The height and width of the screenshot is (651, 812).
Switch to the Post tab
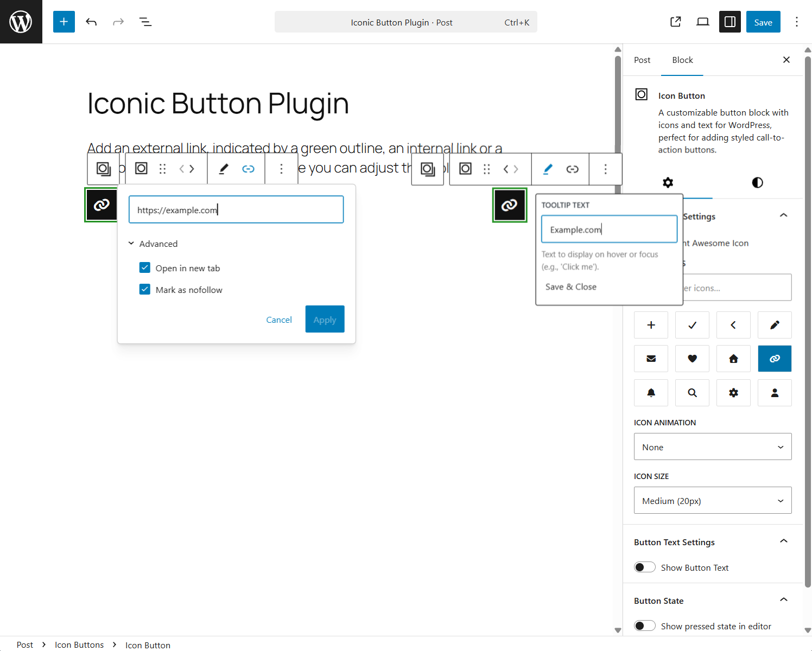(642, 60)
